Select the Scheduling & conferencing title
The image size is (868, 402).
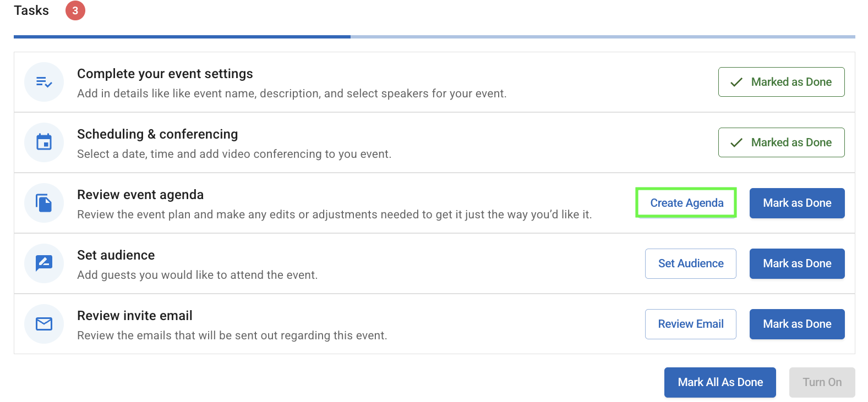tap(157, 134)
